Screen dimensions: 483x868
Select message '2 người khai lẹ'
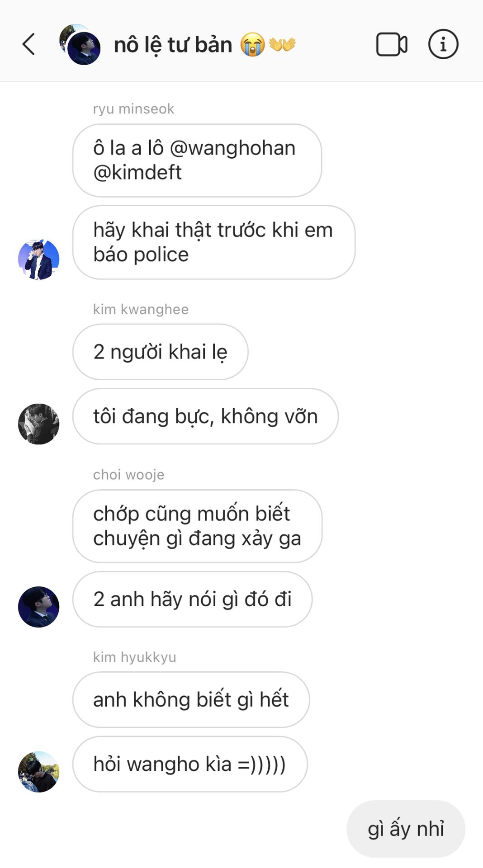160,352
